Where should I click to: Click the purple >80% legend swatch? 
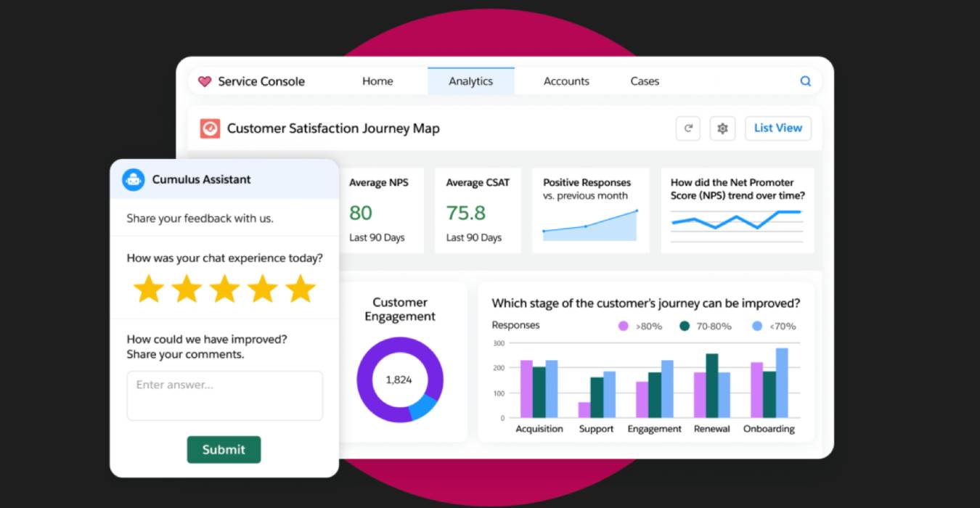point(623,327)
